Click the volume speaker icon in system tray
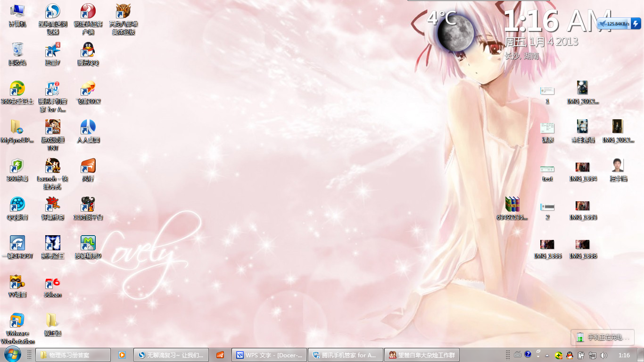Image resolution: width=644 pixels, height=362 pixels. pos(603,355)
